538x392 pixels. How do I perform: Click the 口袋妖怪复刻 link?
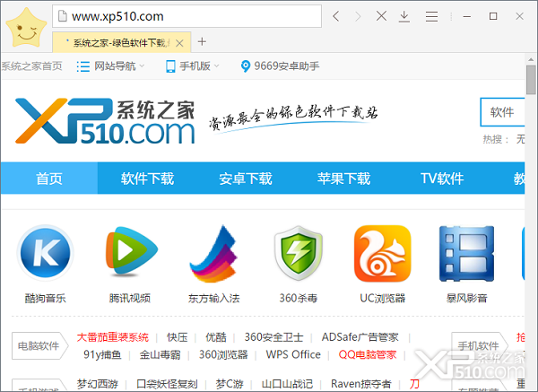point(167,383)
